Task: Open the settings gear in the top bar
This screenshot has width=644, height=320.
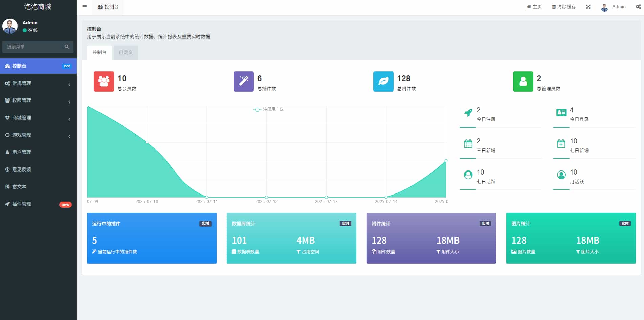Action: (x=638, y=7)
